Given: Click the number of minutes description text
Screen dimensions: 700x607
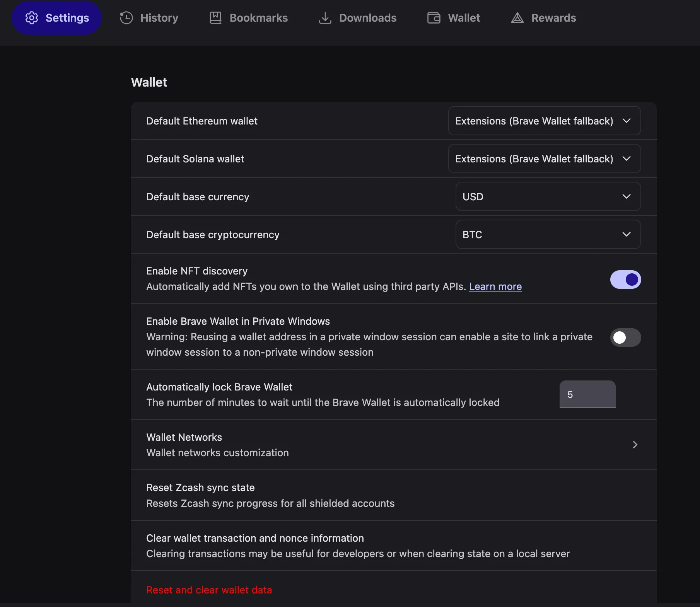Looking at the screenshot, I should [323, 402].
